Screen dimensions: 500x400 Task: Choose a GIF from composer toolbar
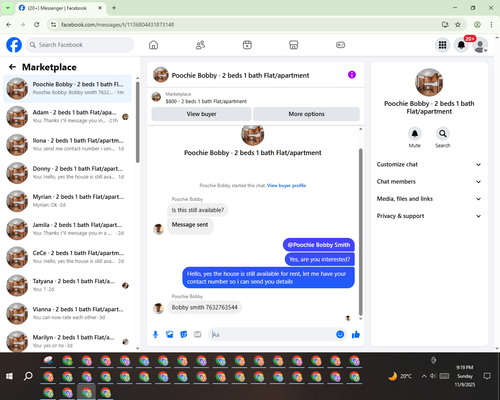[198, 334]
